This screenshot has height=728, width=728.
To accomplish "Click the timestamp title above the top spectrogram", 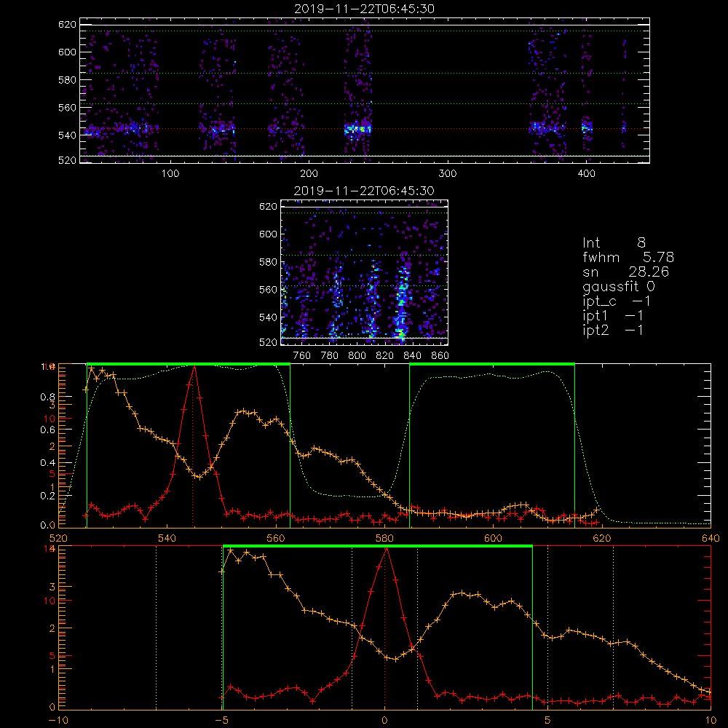I will point(365,9).
